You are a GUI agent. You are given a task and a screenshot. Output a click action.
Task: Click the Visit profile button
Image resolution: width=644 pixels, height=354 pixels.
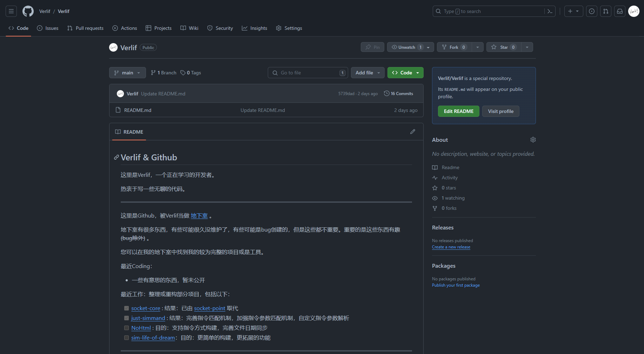[x=500, y=111]
